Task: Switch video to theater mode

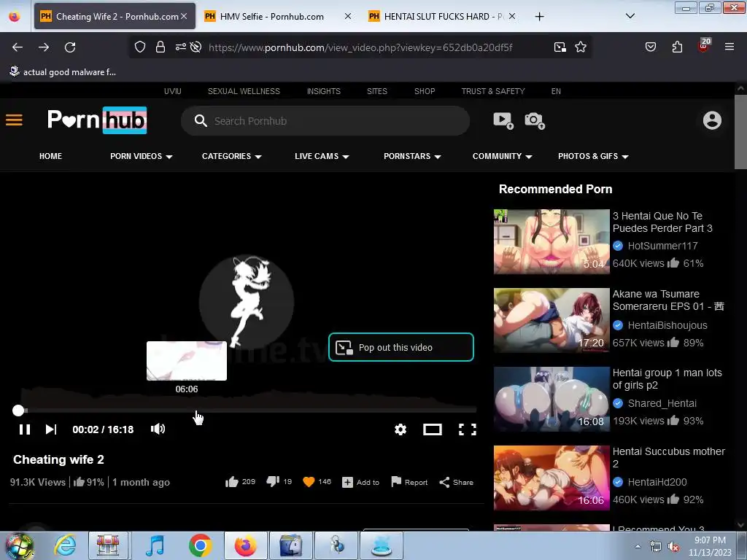Action: [432, 429]
